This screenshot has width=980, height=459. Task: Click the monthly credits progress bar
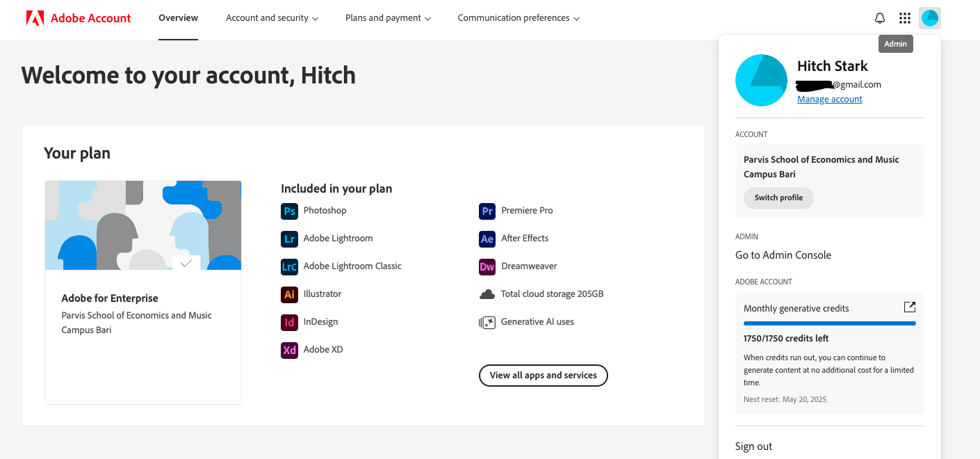(x=829, y=323)
